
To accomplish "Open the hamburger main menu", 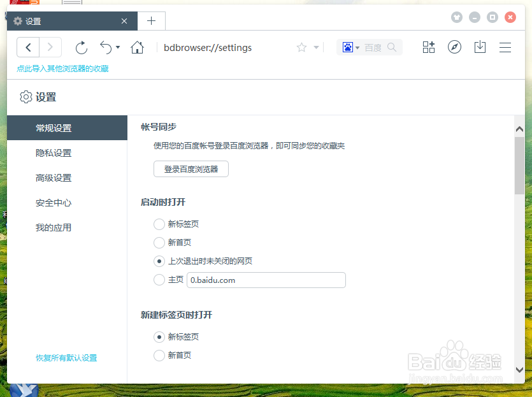I will (x=505, y=47).
